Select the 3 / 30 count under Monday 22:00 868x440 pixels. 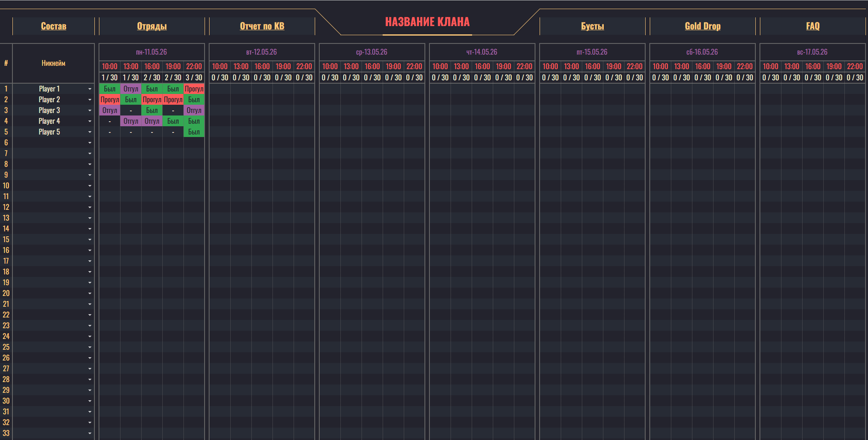(x=194, y=78)
